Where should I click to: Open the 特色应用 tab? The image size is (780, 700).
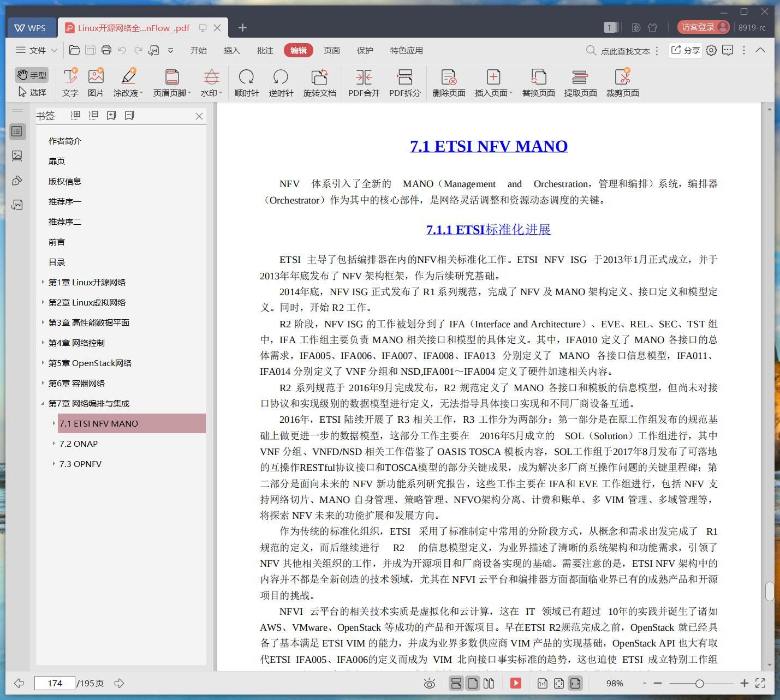click(406, 50)
